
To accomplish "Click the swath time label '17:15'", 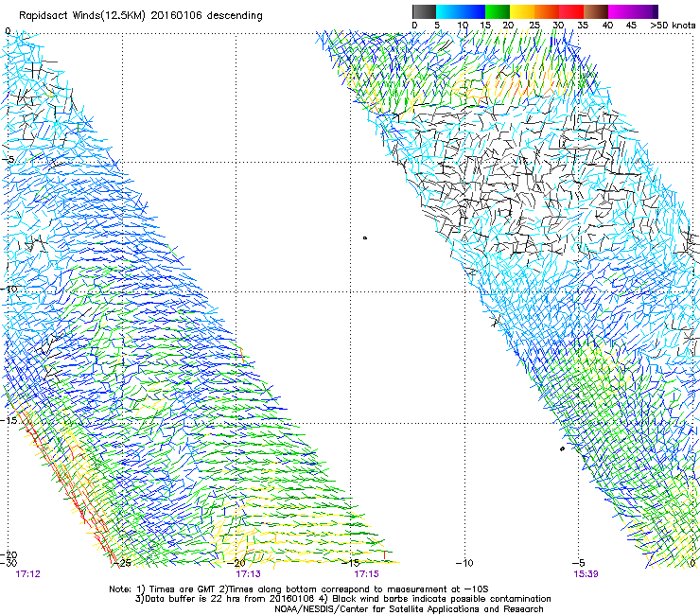I will click(x=366, y=574).
